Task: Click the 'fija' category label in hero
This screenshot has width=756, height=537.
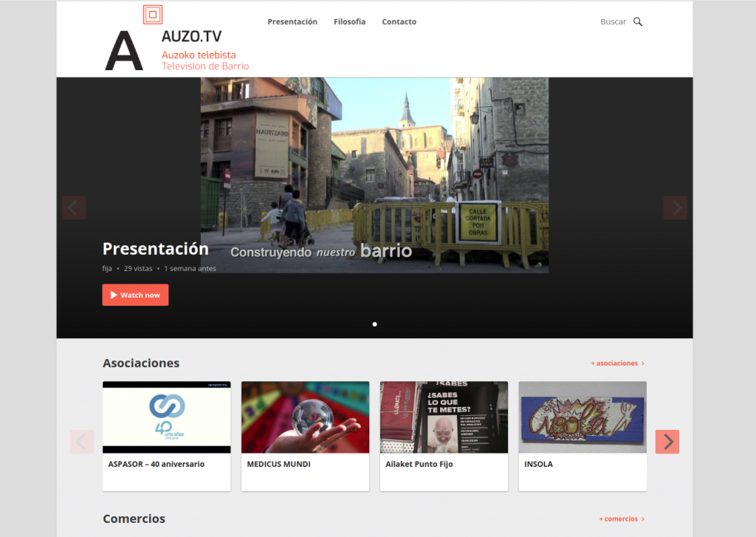Action: tap(107, 269)
